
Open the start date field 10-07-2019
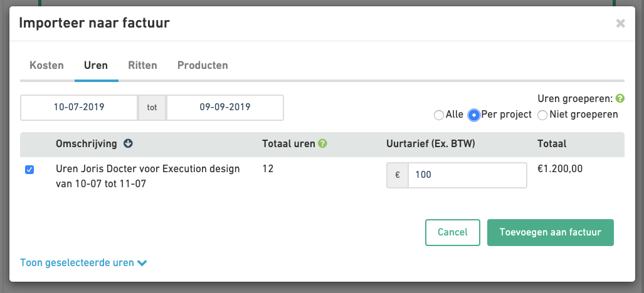[79, 107]
